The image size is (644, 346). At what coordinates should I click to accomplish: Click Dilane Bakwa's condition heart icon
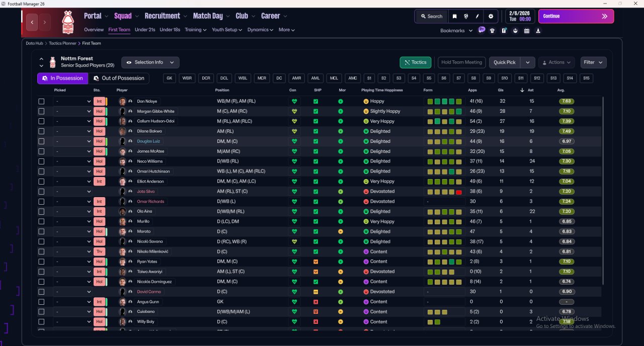click(294, 131)
